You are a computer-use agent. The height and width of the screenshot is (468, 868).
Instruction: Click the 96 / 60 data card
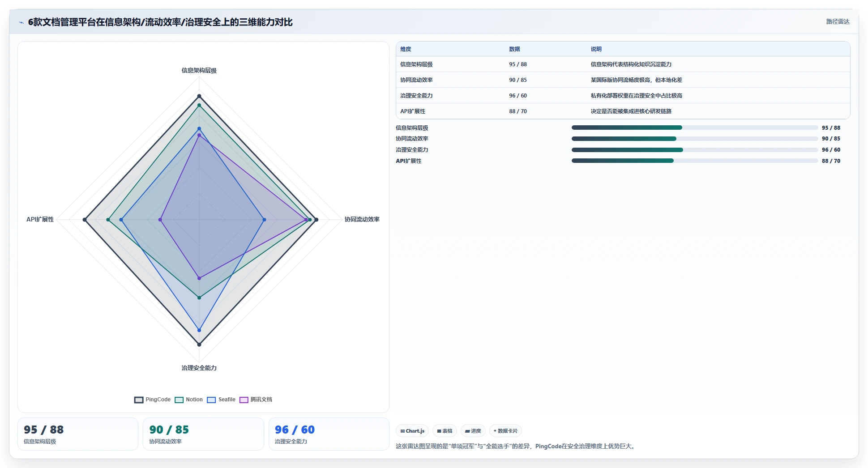pyautogui.click(x=329, y=434)
